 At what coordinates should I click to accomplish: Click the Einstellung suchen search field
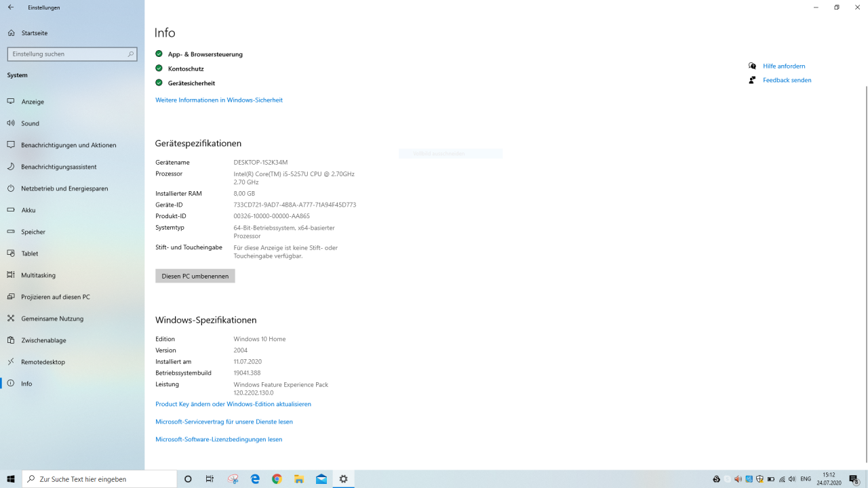[72, 54]
